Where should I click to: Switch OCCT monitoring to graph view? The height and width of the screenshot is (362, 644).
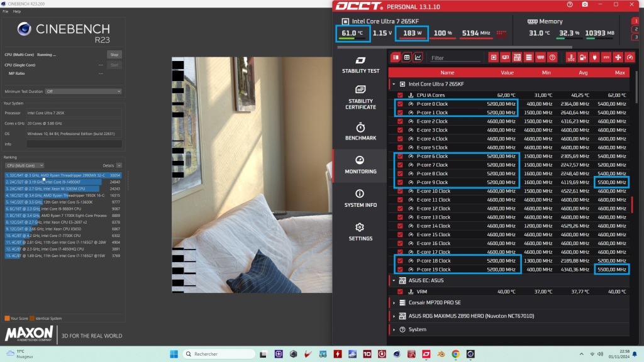point(418,57)
